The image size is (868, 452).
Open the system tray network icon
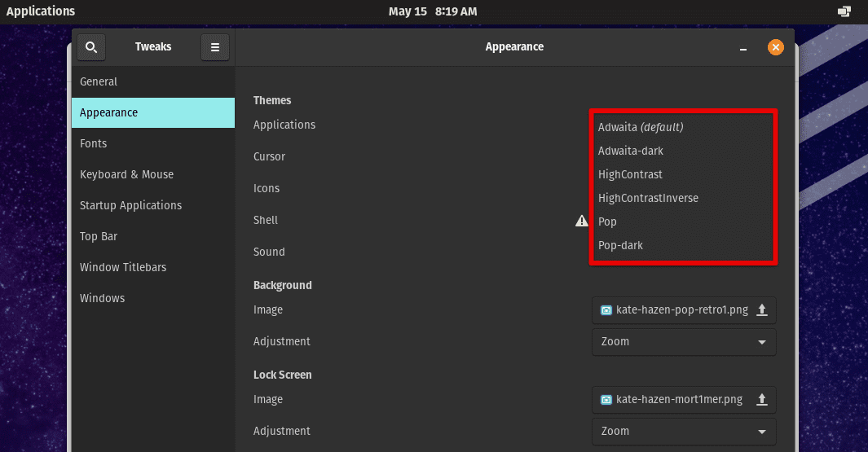(844, 11)
